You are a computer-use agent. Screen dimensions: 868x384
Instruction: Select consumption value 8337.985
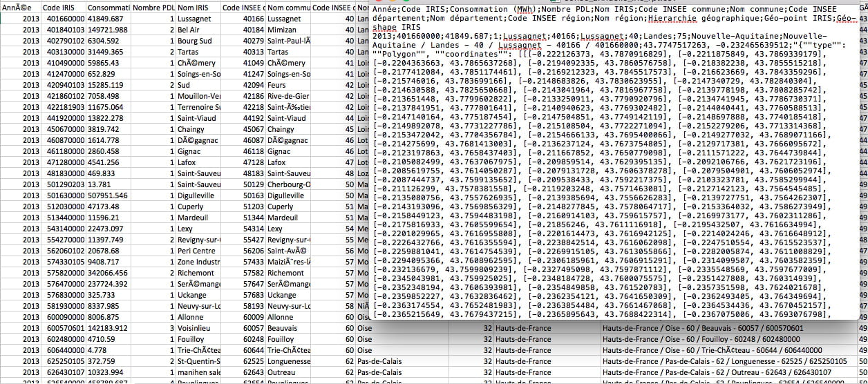(108, 306)
